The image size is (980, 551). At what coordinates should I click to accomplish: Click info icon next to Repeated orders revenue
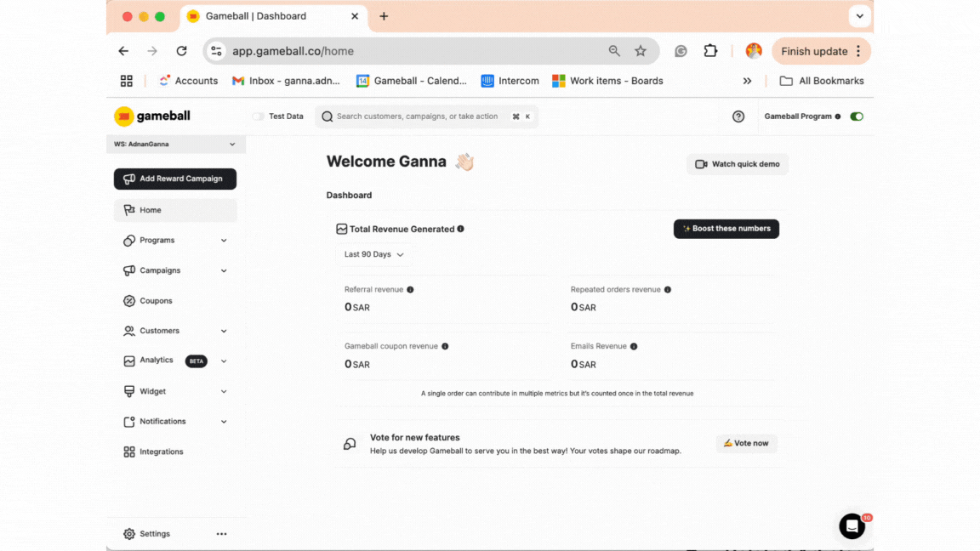[668, 290]
